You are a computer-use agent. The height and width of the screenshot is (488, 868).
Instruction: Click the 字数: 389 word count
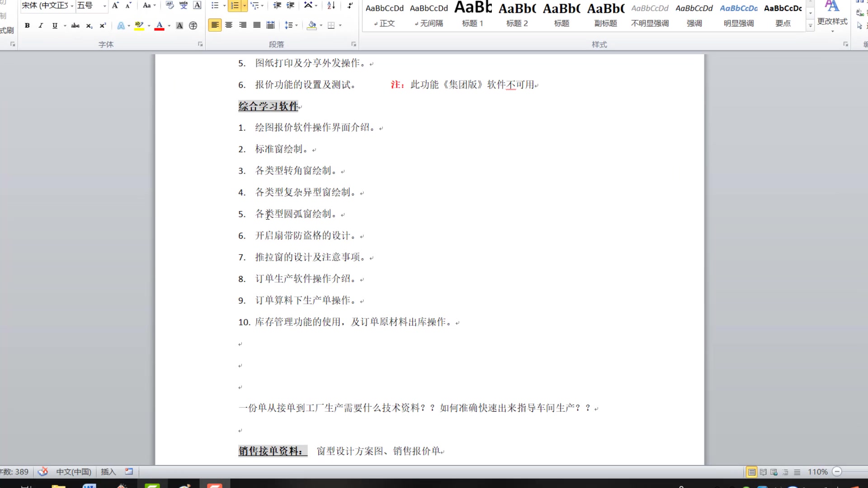pyautogui.click(x=14, y=472)
